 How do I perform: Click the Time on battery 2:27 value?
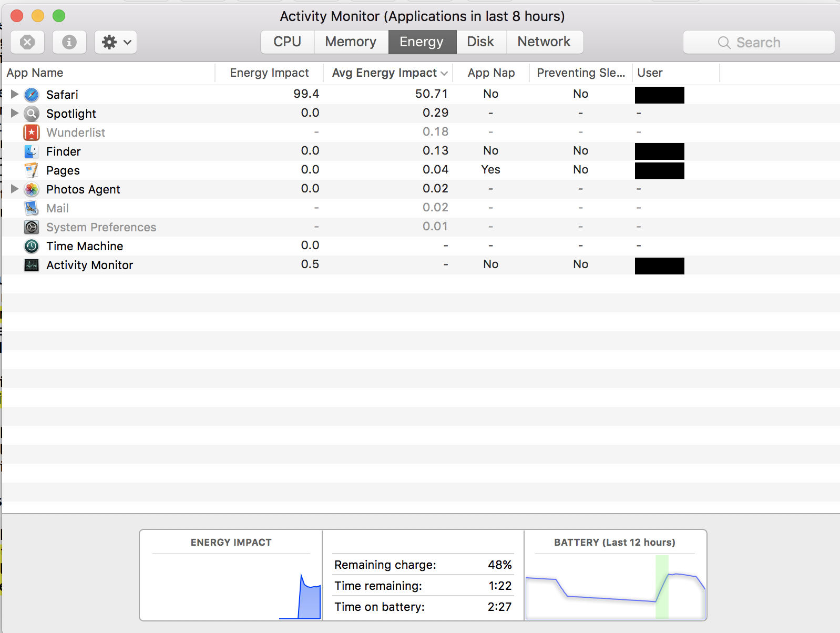coord(499,607)
